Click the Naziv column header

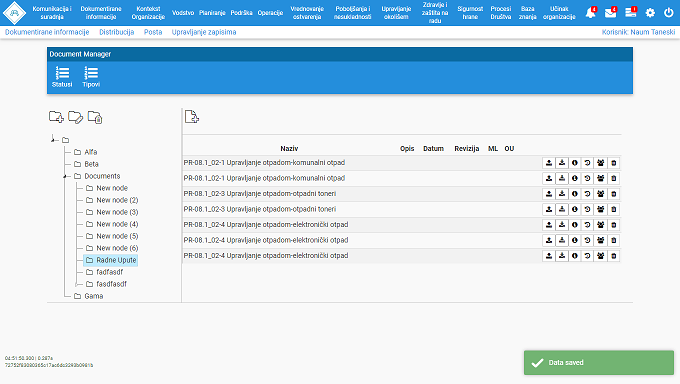coord(289,148)
